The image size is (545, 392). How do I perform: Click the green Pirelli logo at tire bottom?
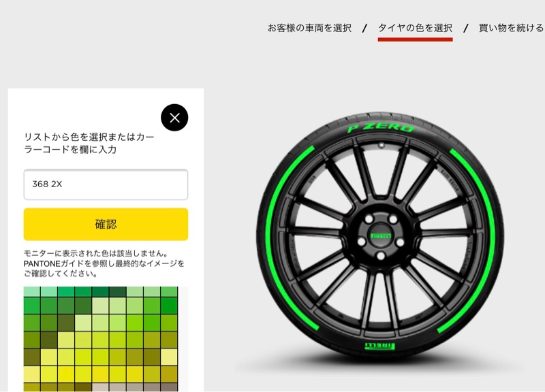[380, 346]
